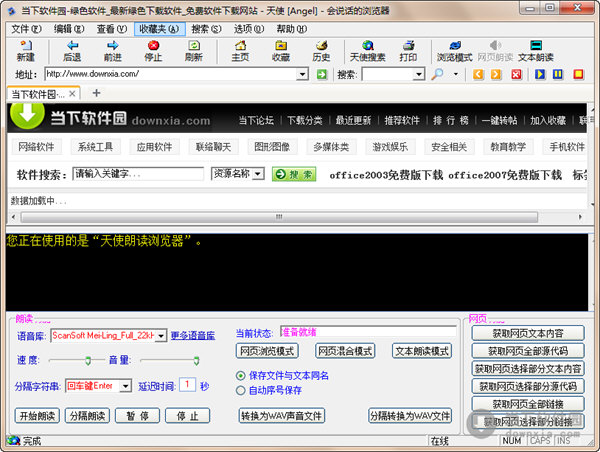Click the magnifier search icon
The height and width of the screenshot is (452, 600).
point(437,74)
